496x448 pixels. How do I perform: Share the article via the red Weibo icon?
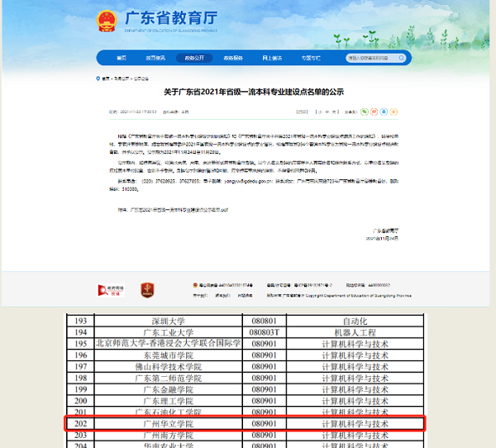(374, 112)
